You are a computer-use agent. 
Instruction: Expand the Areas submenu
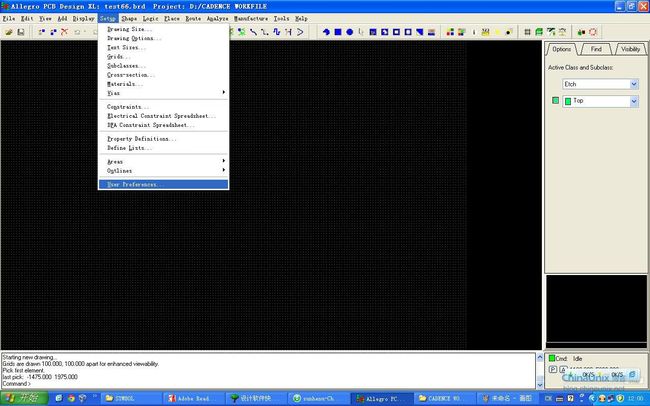tap(163, 161)
